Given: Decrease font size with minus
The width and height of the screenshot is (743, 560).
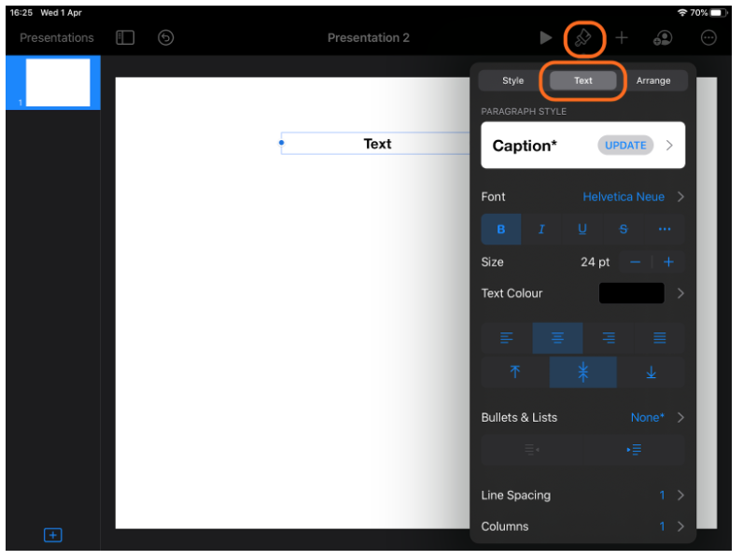Looking at the screenshot, I should point(635,262).
